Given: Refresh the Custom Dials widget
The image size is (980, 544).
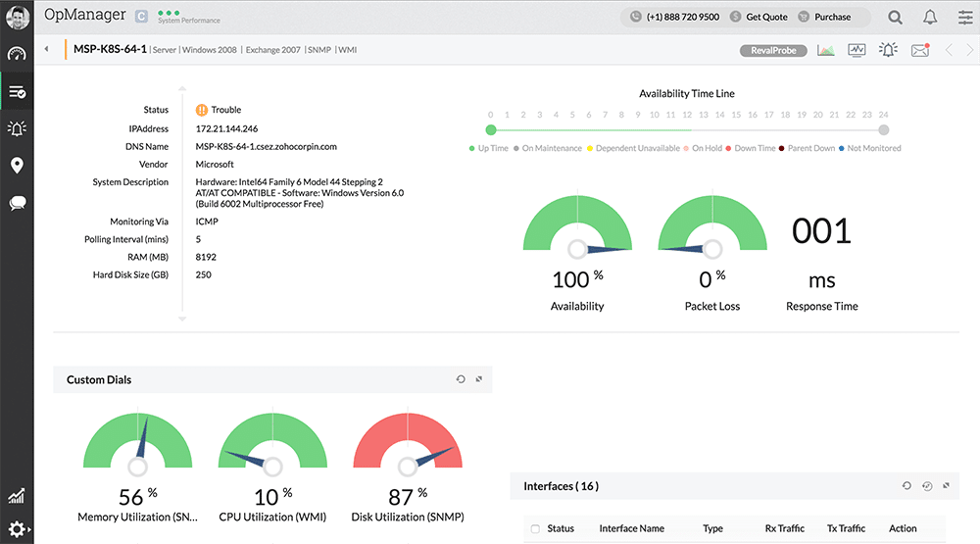Looking at the screenshot, I should (461, 379).
